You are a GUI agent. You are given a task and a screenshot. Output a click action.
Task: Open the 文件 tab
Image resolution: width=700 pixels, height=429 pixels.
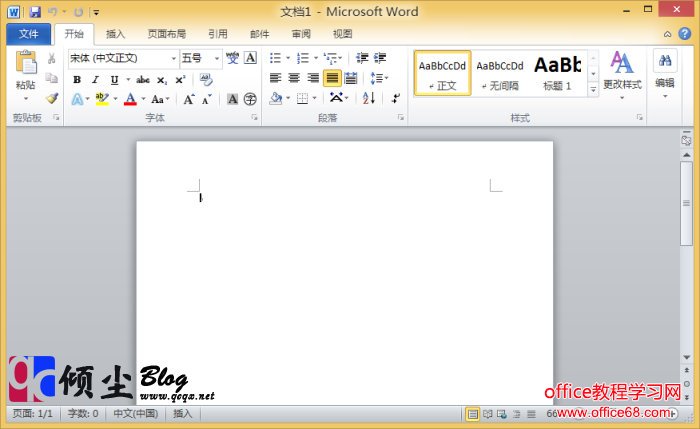[x=29, y=34]
